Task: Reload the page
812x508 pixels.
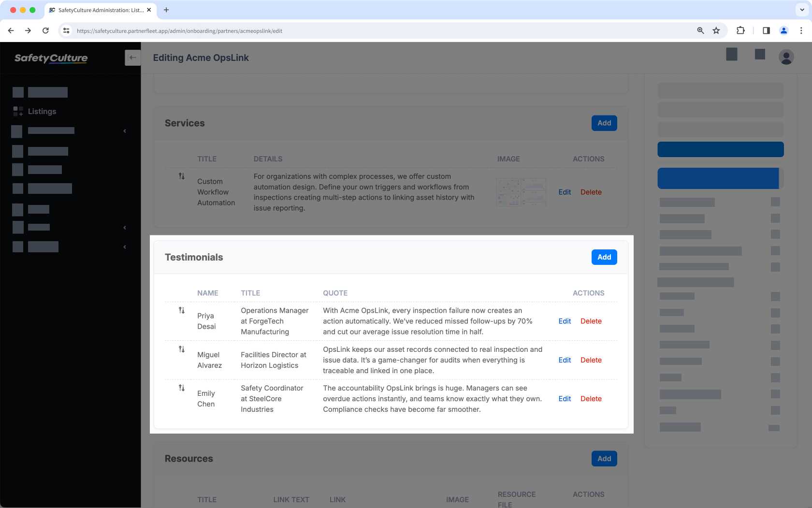Action: pyautogui.click(x=45, y=30)
